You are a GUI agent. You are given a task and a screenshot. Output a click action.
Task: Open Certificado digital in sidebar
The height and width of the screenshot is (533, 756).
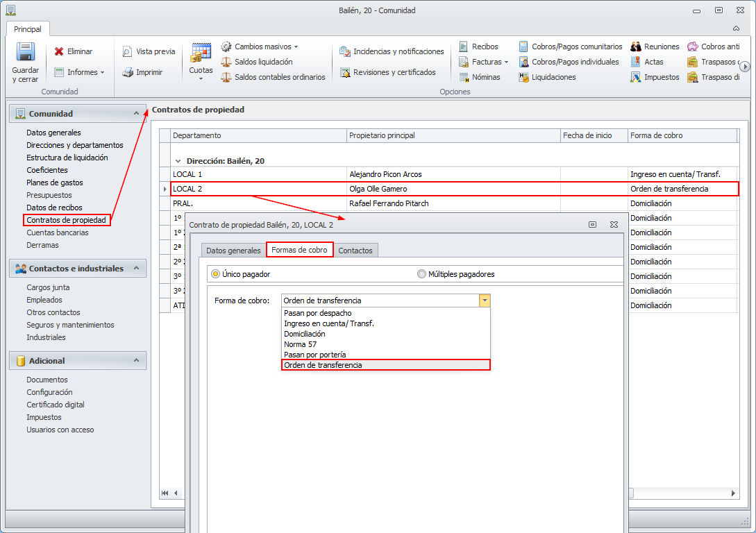[56, 405]
